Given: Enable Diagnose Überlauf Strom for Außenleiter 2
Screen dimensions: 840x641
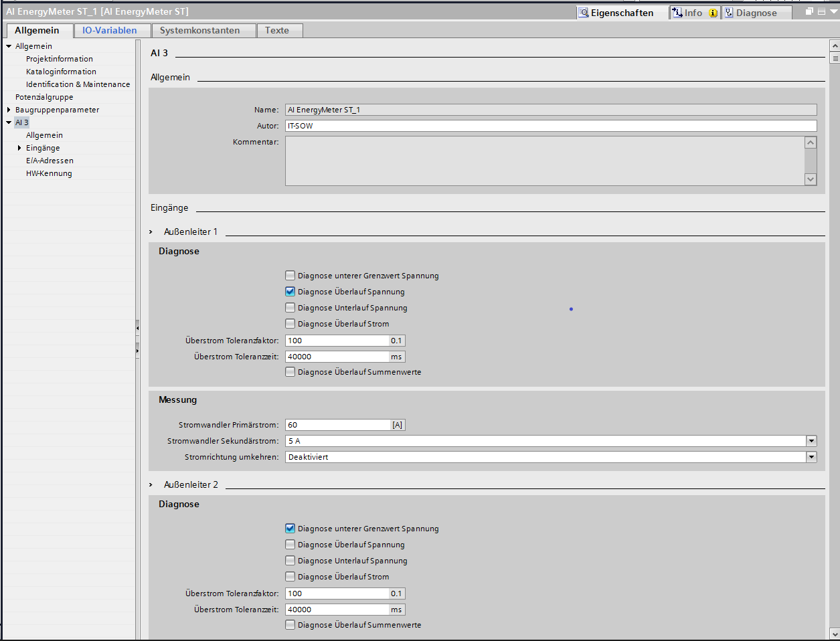Looking at the screenshot, I should pos(290,577).
